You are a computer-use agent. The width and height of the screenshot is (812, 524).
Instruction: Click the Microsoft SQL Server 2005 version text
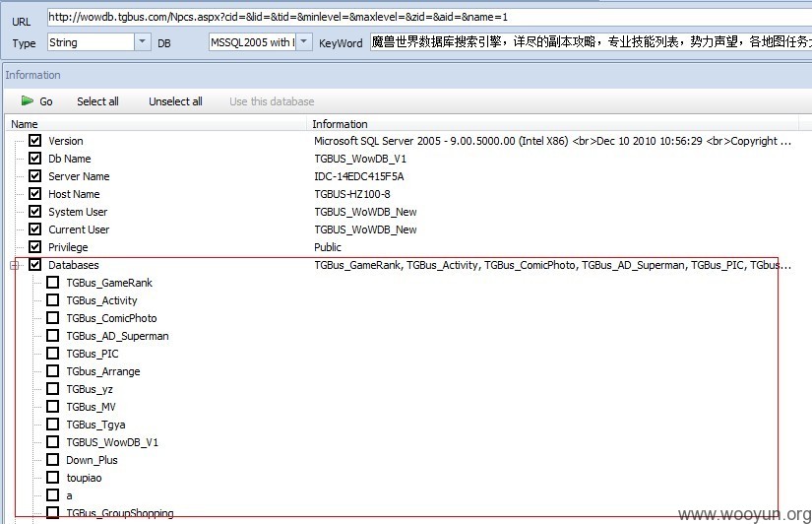pos(552,141)
